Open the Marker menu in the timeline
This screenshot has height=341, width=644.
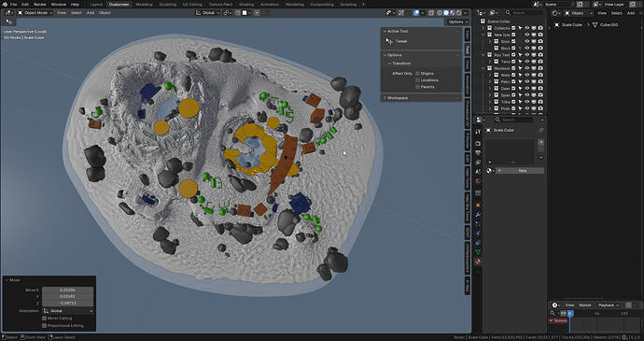tap(585, 305)
